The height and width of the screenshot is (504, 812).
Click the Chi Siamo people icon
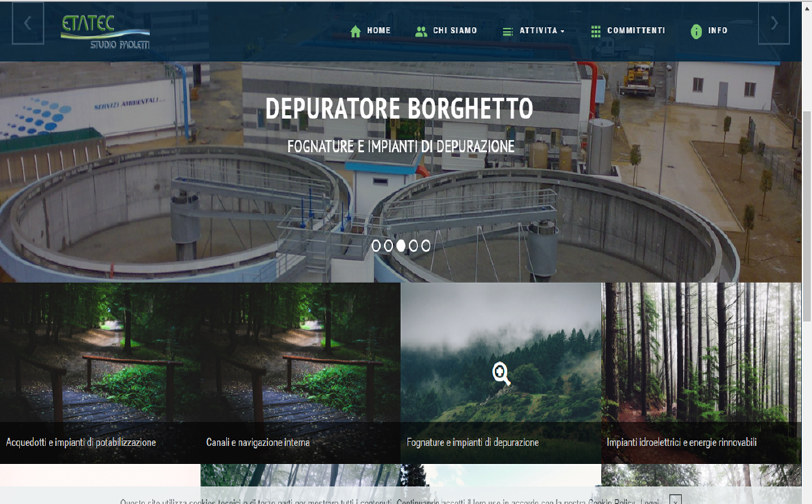(x=421, y=32)
